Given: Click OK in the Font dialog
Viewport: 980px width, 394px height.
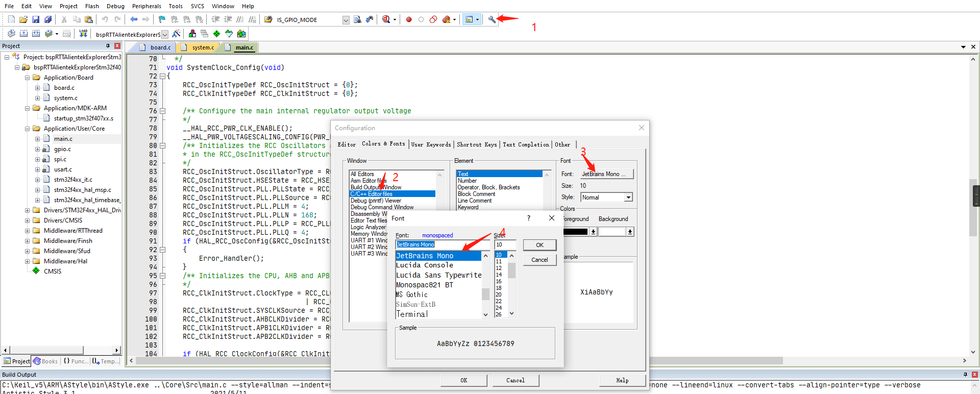Looking at the screenshot, I should [540, 245].
